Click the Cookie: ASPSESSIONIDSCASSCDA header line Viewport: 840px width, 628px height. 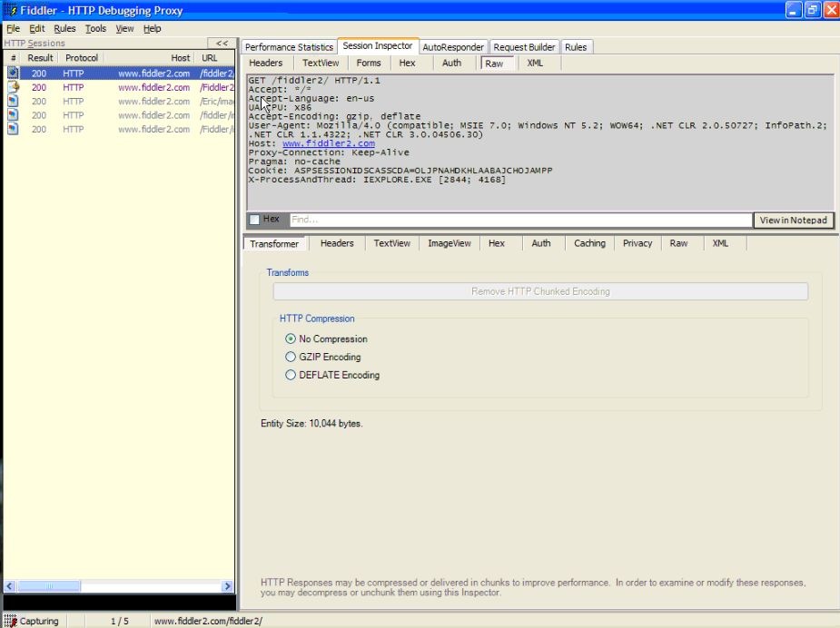click(400, 171)
